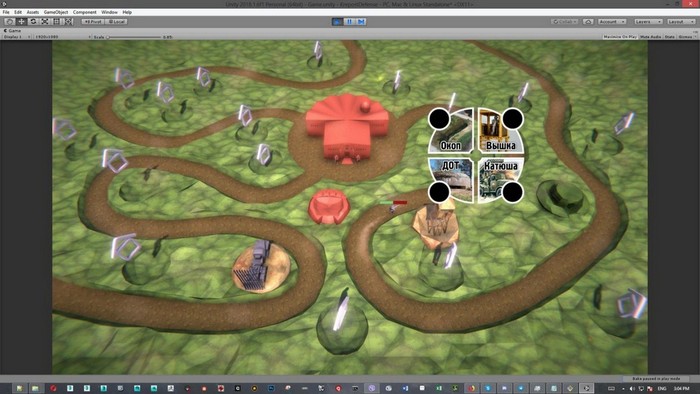Screen dimensions: 700x394
Task: Expand the Account dropdown
Action: pyautogui.click(x=612, y=21)
